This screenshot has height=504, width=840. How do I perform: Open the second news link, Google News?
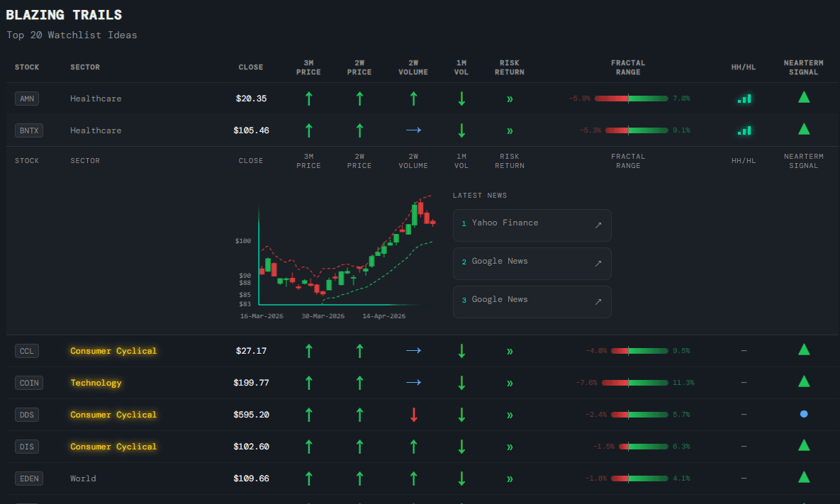(x=532, y=262)
